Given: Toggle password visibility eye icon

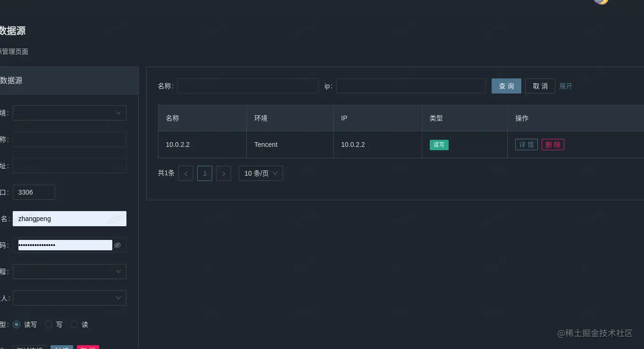Looking at the screenshot, I should [117, 245].
